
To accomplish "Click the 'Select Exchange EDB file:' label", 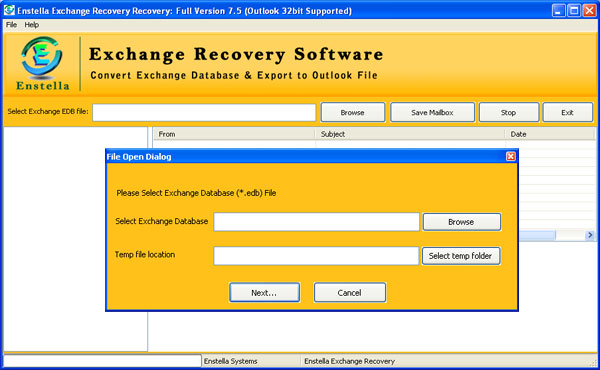I will pos(48,111).
